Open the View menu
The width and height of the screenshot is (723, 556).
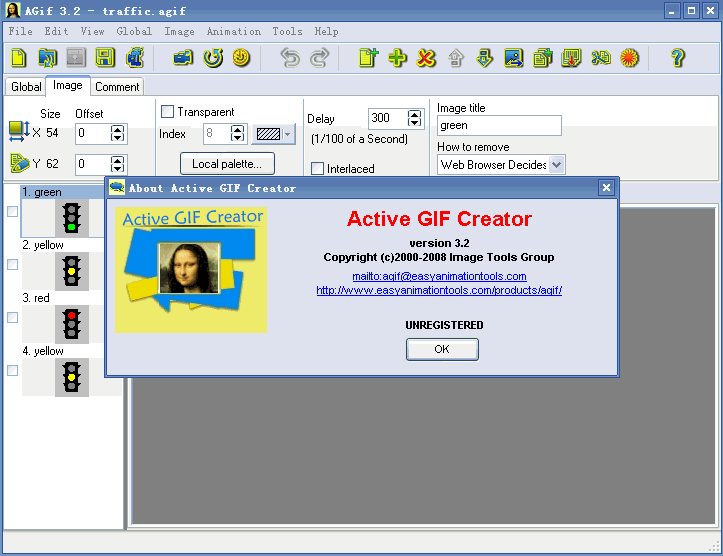coord(93,31)
